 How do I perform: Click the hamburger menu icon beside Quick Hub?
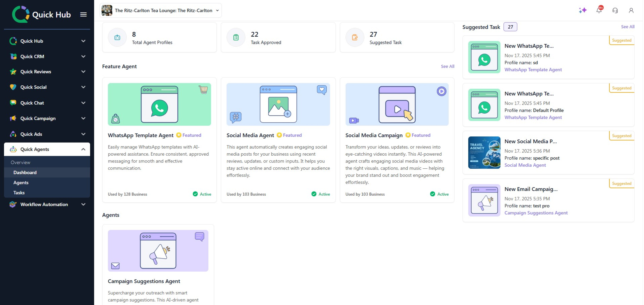[x=83, y=15]
